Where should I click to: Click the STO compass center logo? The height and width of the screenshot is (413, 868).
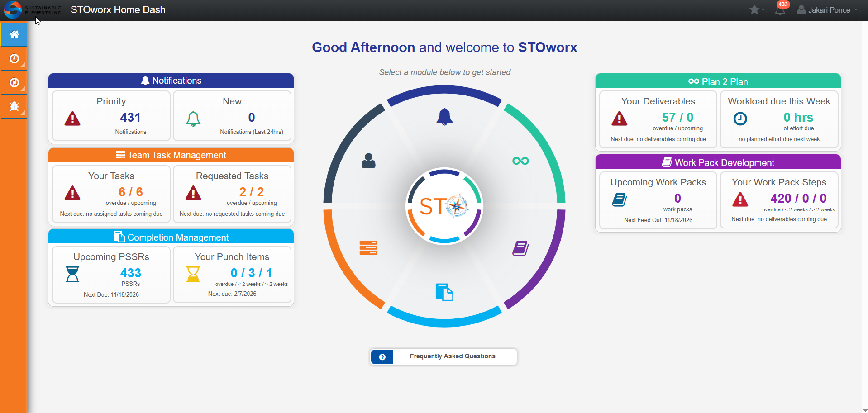pos(444,206)
